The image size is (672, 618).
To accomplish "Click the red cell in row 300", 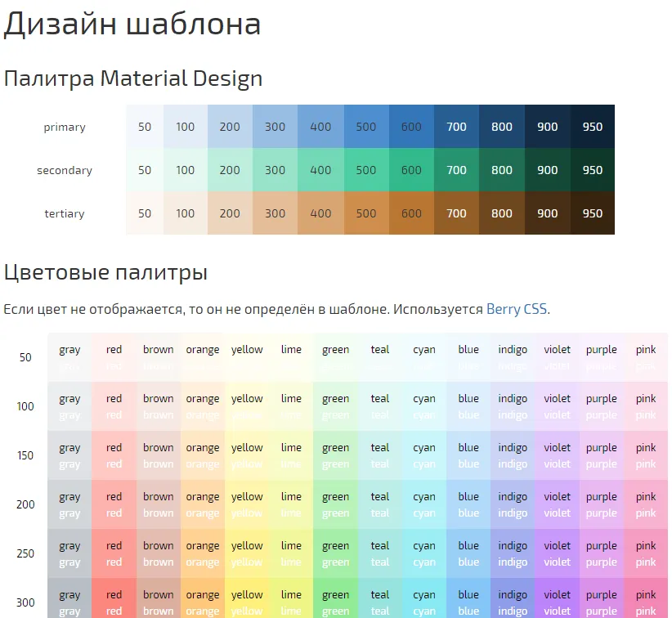I will pos(114,602).
